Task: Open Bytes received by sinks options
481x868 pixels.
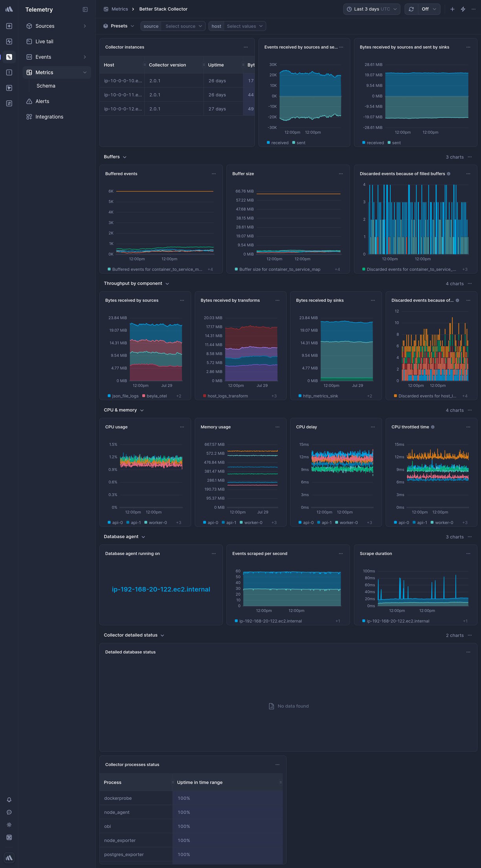Action: 373,300
